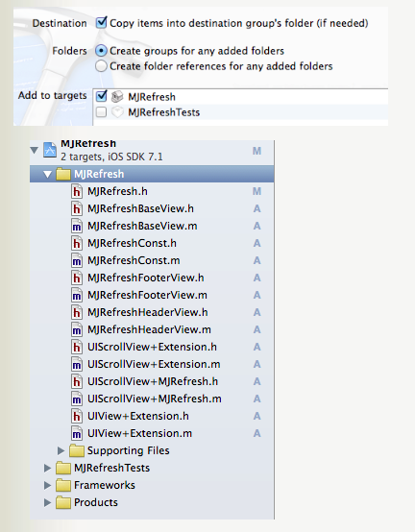Select MJRefreshTests row in targets list
Screen dimensions: 415x532
tap(240, 112)
